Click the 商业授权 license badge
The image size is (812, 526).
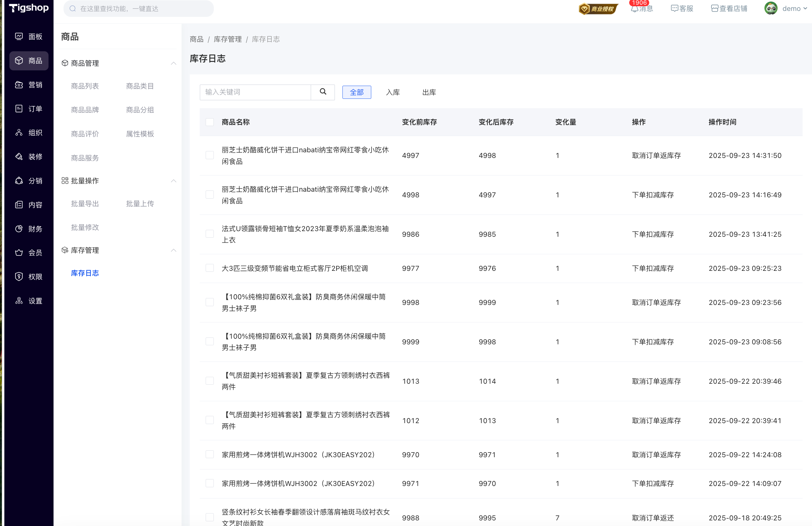tap(598, 9)
